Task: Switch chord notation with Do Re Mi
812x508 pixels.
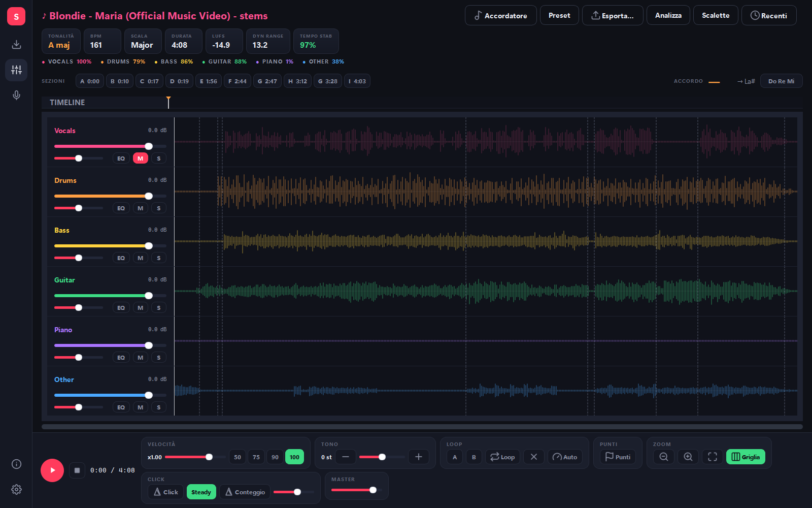Action: [x=781, y=81]
